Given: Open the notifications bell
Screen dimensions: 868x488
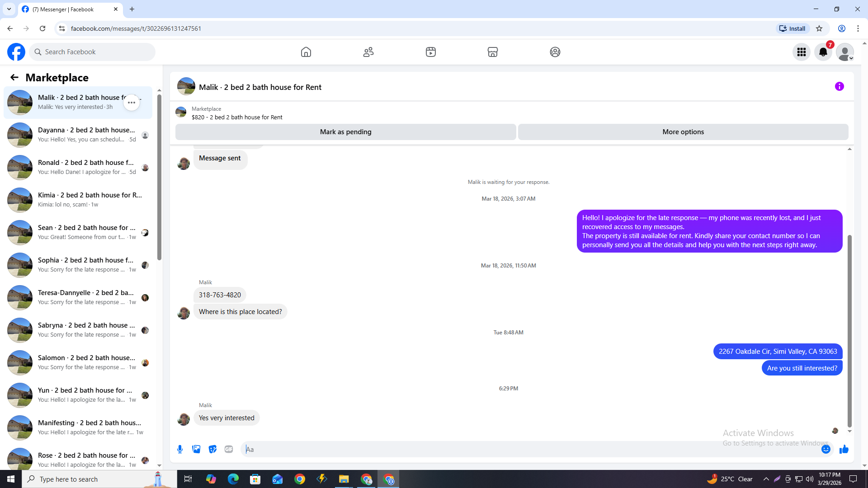Looking at the screenshot, I should pyautogui.click(x=823, y=52).
